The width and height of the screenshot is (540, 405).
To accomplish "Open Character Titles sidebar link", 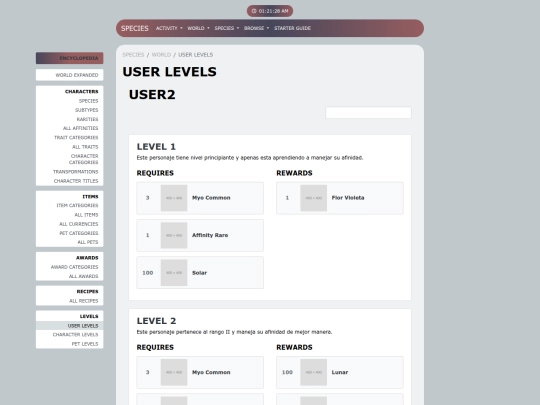I will pyautogui.click(x=76, y=181).
